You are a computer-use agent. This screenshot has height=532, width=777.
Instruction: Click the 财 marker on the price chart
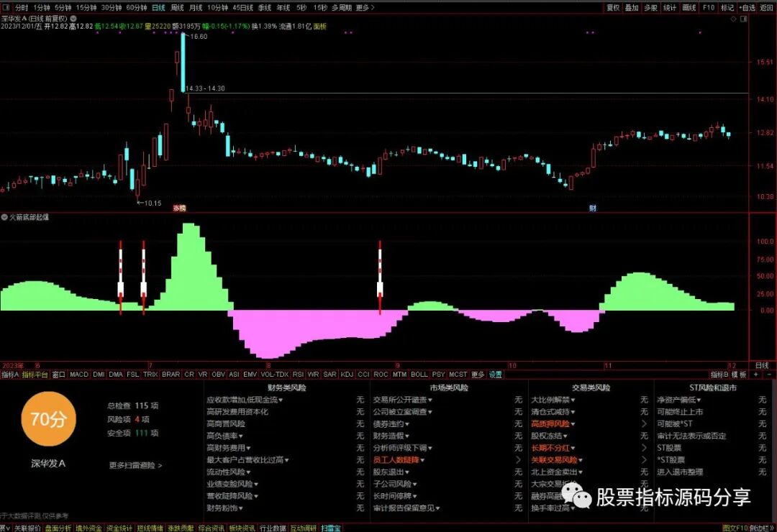(593, 208)
